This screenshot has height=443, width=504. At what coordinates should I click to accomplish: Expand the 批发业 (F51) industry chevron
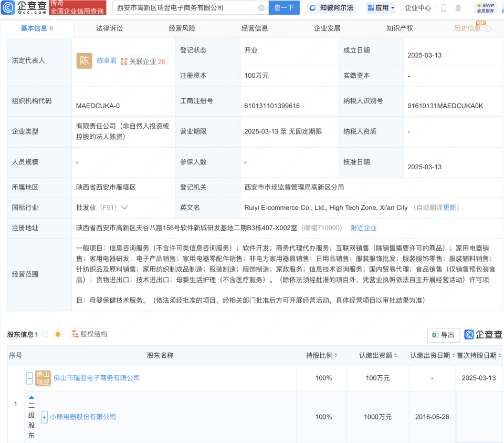pyautogui.click(x=125, y=208)
